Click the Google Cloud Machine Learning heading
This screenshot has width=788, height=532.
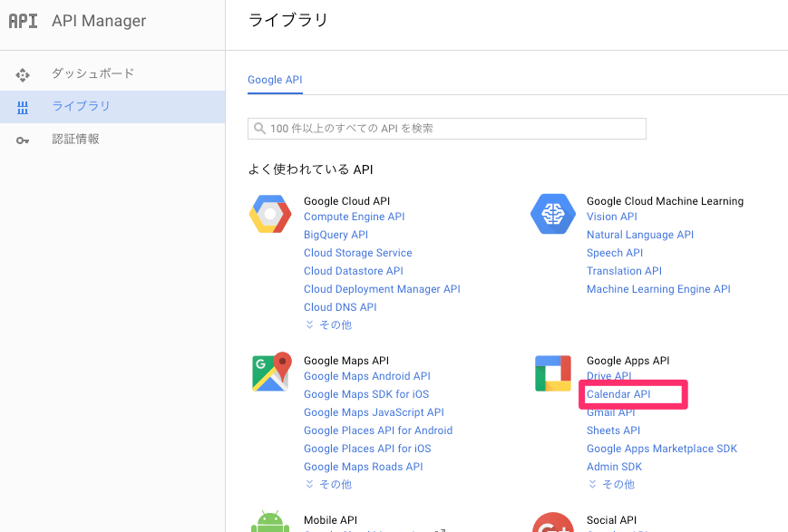click(x=665, y=201)
